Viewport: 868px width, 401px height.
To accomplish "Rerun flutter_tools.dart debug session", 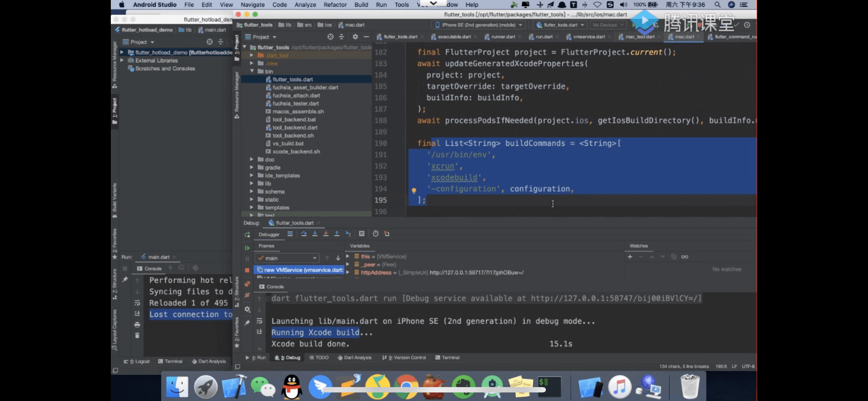I will coord(247,235).
